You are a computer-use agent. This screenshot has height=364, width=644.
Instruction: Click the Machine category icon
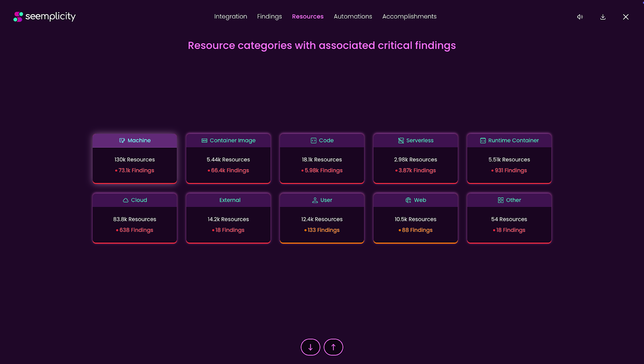122,141
